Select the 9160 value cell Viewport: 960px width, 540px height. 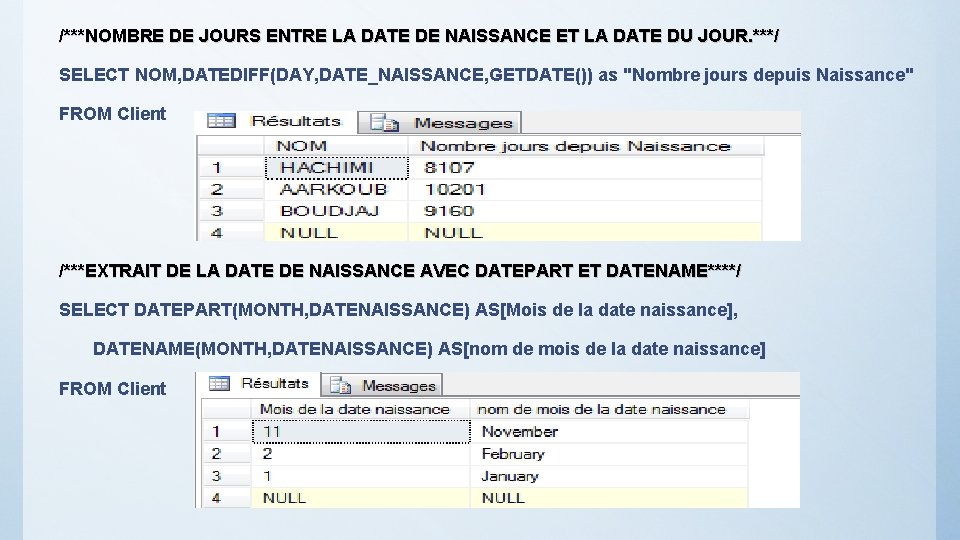point(585,211)
